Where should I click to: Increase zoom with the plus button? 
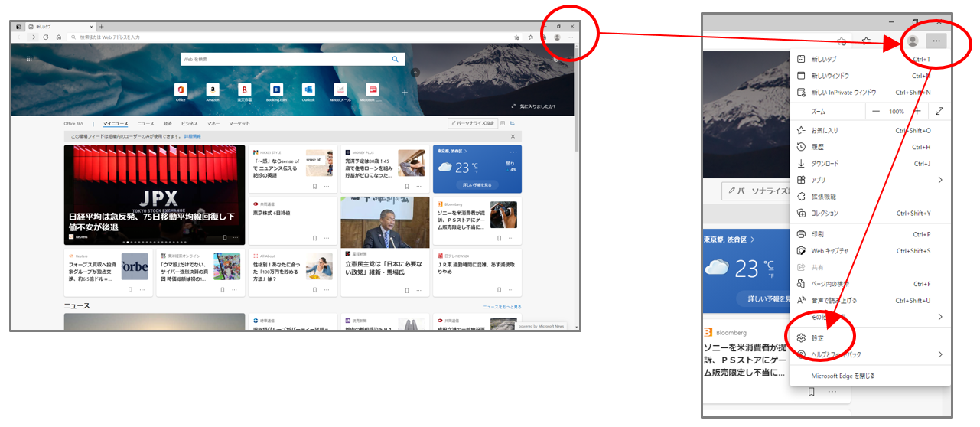917,112
